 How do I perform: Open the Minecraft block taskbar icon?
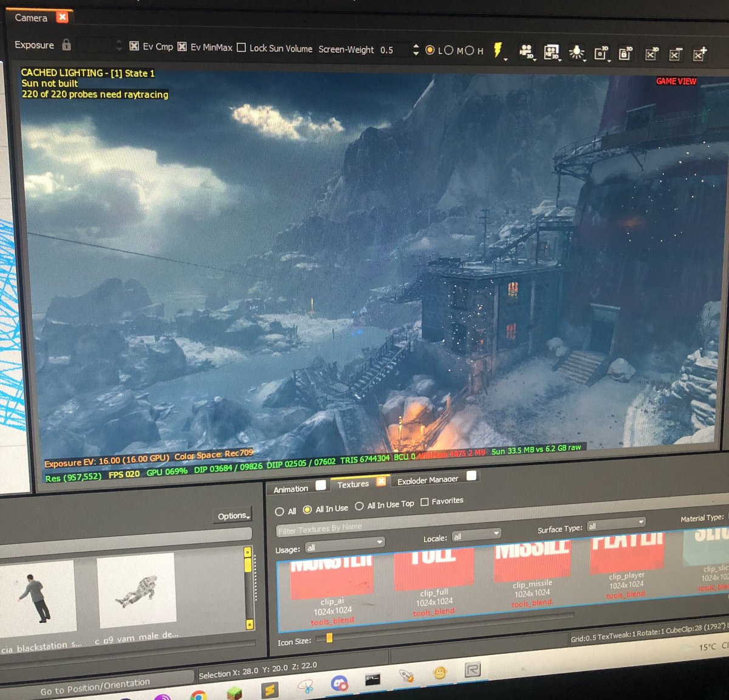[x=234, y=693]
